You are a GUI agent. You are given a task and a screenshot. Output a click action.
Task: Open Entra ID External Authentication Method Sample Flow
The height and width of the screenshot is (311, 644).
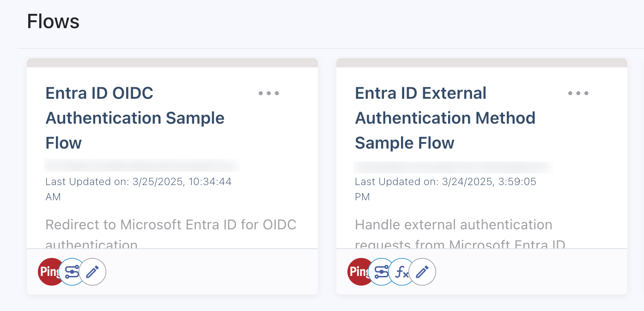pyautogui.click(x=445, y=118)
